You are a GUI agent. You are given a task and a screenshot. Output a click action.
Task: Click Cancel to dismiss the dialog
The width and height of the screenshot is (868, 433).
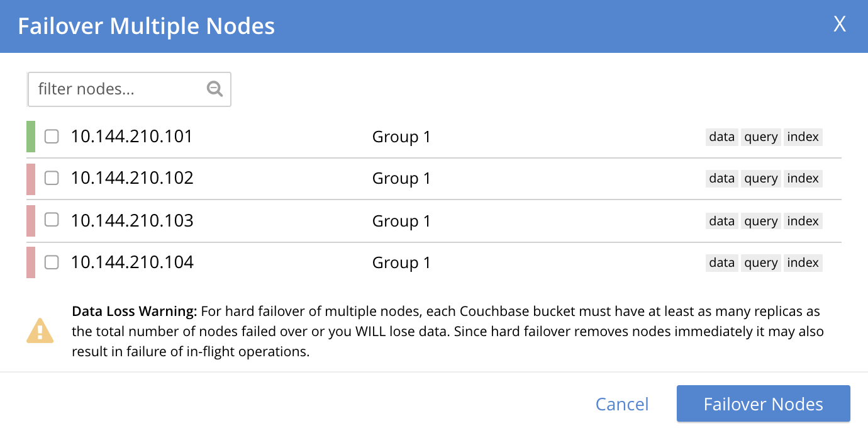622,403
